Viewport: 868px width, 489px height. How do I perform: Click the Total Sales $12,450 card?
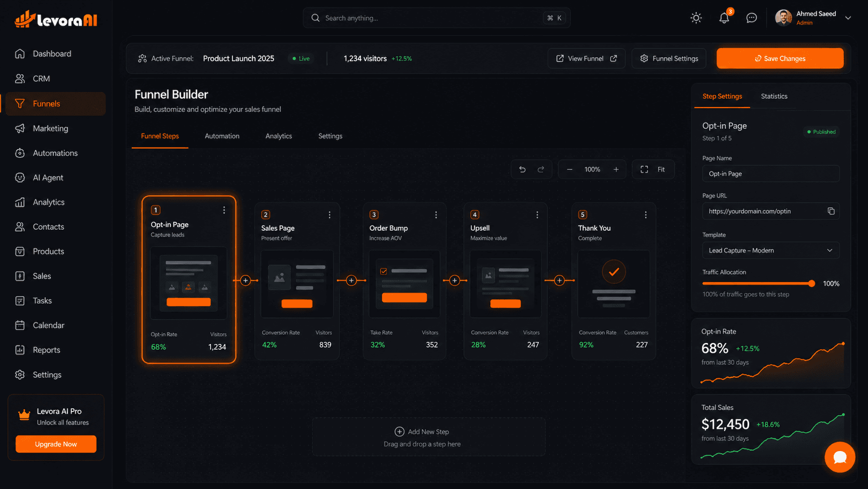coord(770,429)
